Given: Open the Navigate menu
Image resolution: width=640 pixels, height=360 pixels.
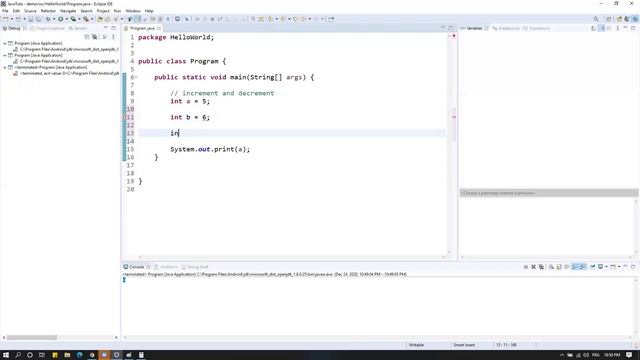Looking at the screenshot, I should [x=68, y=11].
